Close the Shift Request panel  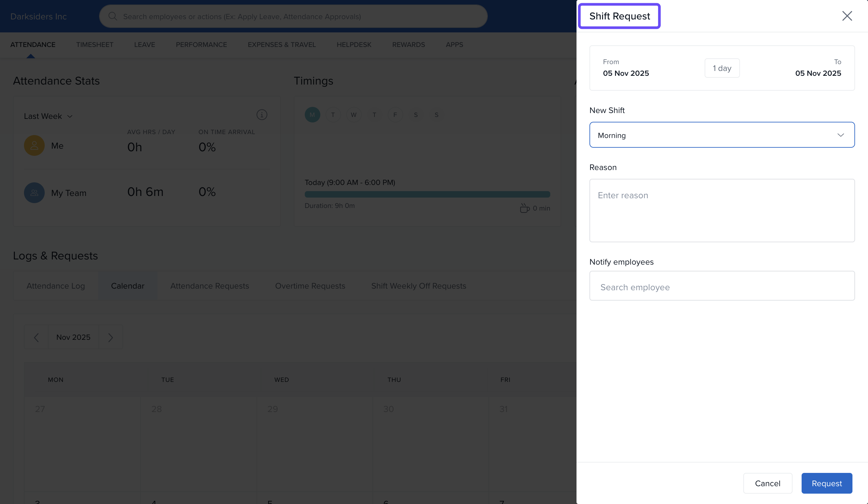tap(847, 16)
